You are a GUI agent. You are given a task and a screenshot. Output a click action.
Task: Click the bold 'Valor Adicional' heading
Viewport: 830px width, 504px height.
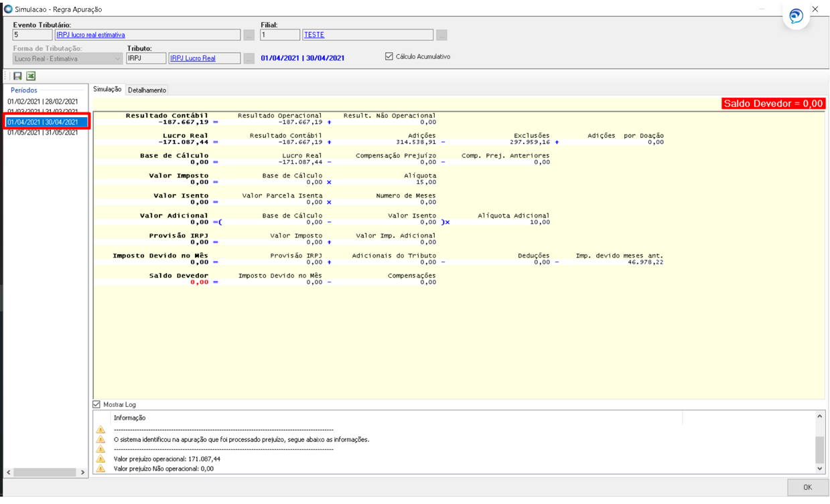click(174, 216)
